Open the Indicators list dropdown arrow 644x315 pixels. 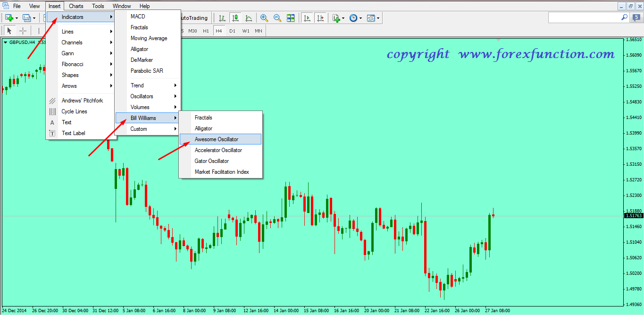tap(343, 18)
